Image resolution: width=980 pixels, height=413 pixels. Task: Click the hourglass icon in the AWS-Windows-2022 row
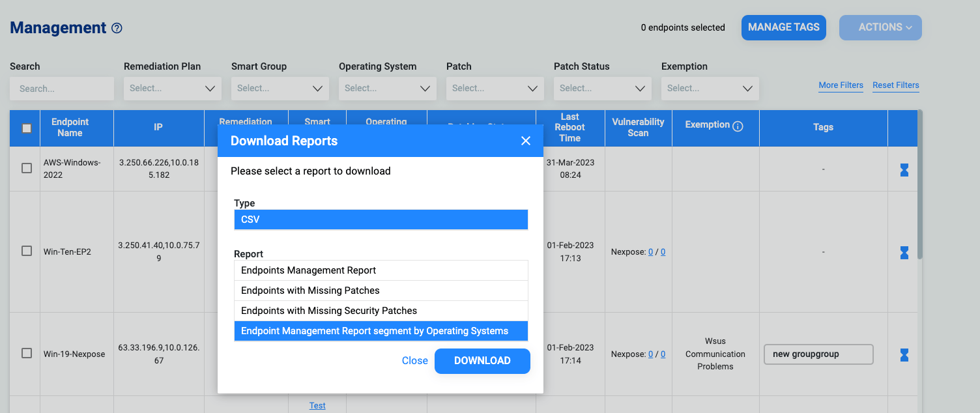click(904, 169)
